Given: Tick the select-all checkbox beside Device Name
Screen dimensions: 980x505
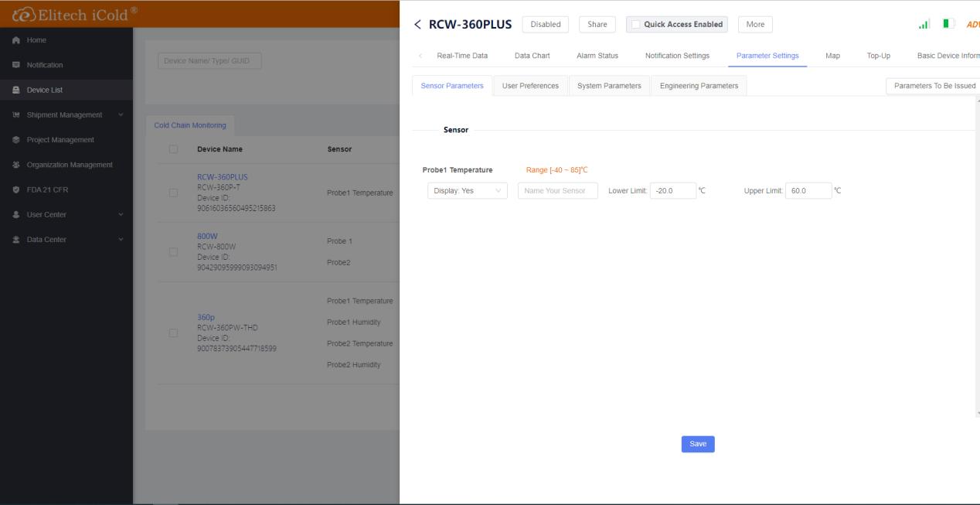Looking at the screenshot, I should (173, 149).
